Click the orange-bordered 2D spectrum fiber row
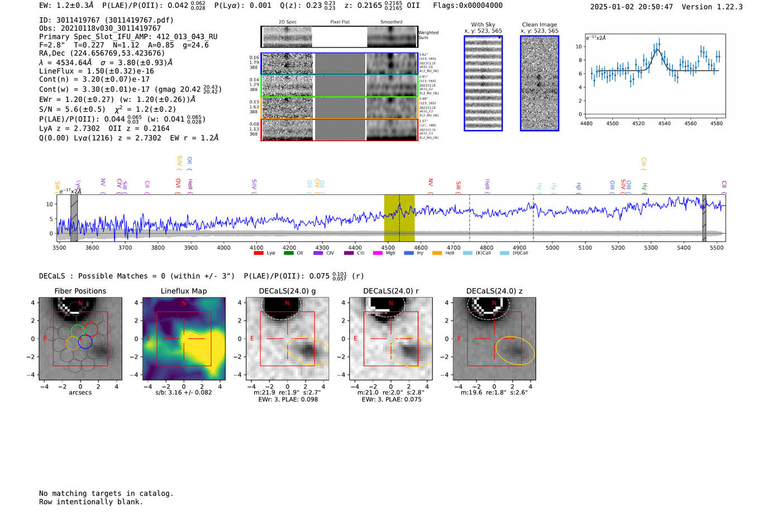The width and height of the screenshot is (782, 532). point(340,108)
